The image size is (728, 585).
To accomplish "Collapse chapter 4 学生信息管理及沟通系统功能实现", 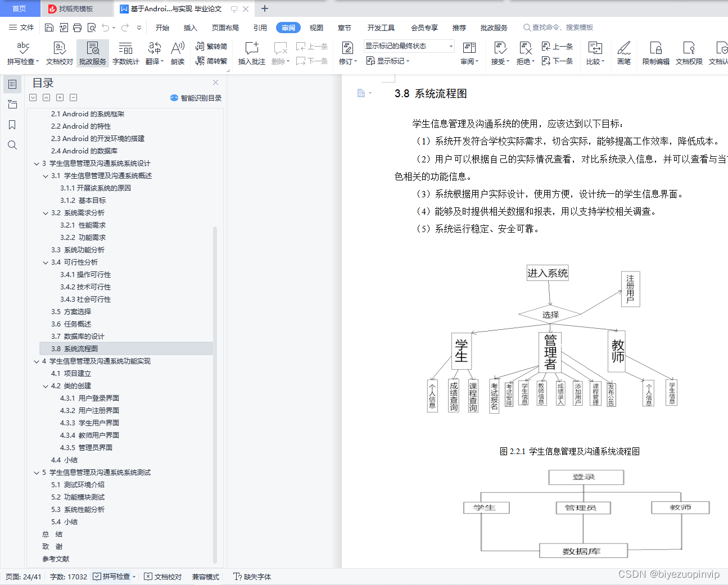I will (x=36, y=361).
